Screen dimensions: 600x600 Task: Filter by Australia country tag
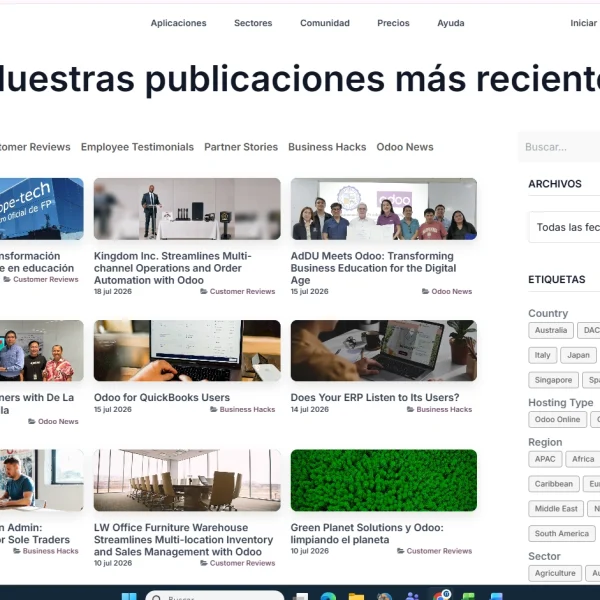551,330
